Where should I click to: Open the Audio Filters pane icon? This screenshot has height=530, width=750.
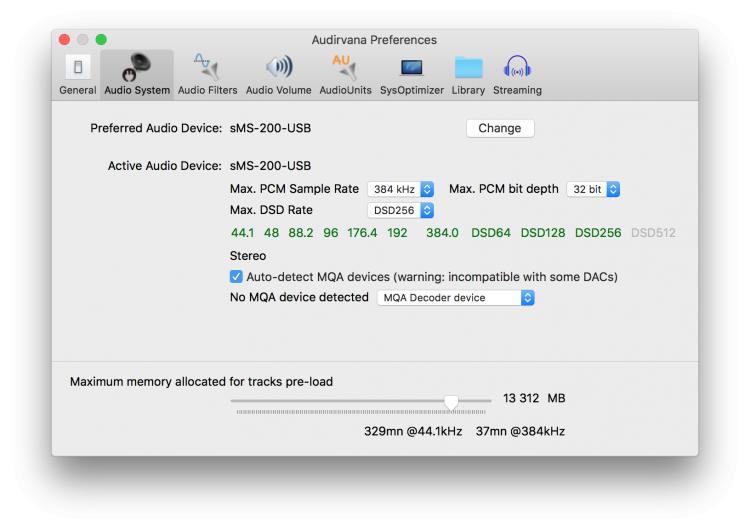(207, 67)
